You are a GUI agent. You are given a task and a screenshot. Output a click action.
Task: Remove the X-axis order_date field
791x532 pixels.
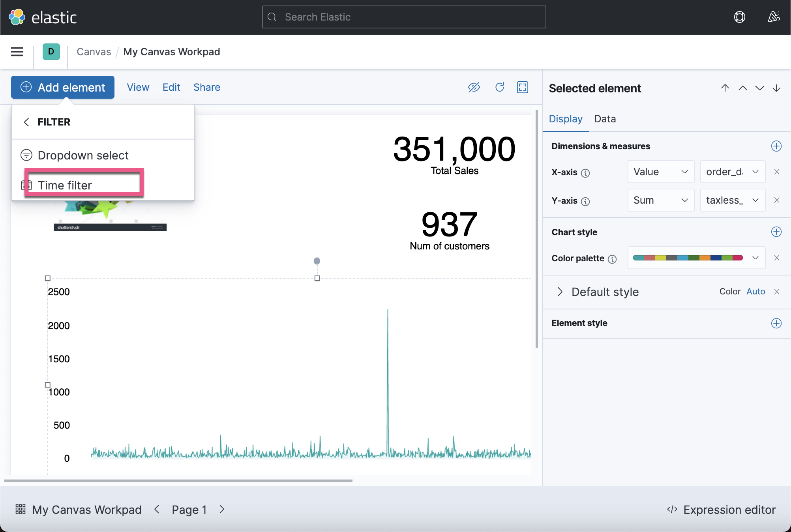point(777,172)
